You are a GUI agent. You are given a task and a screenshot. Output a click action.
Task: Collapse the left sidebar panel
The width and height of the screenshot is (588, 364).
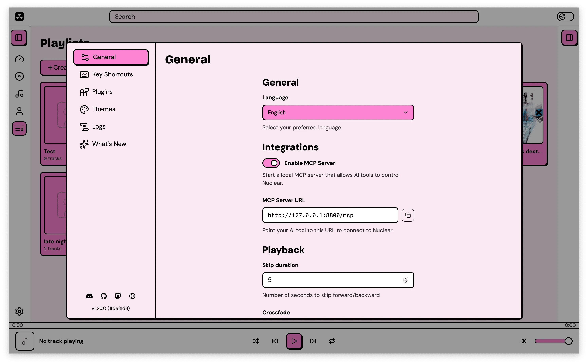coord(19,38)
